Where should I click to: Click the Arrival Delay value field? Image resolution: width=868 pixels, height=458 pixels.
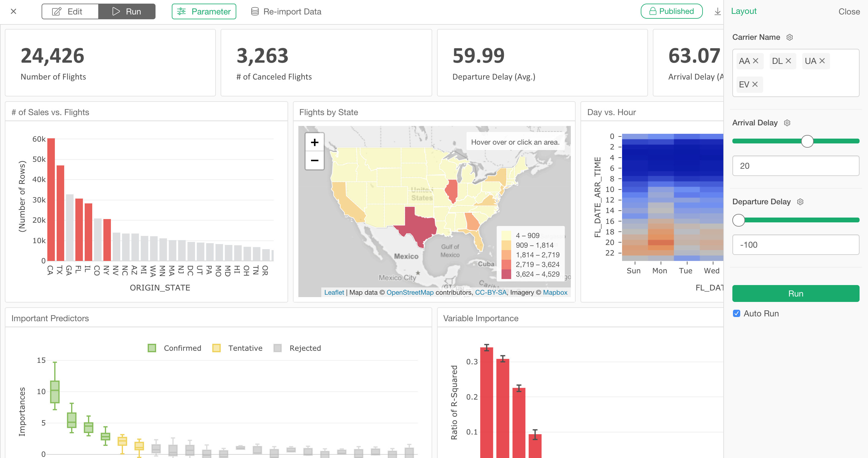(x=796, y=166)
